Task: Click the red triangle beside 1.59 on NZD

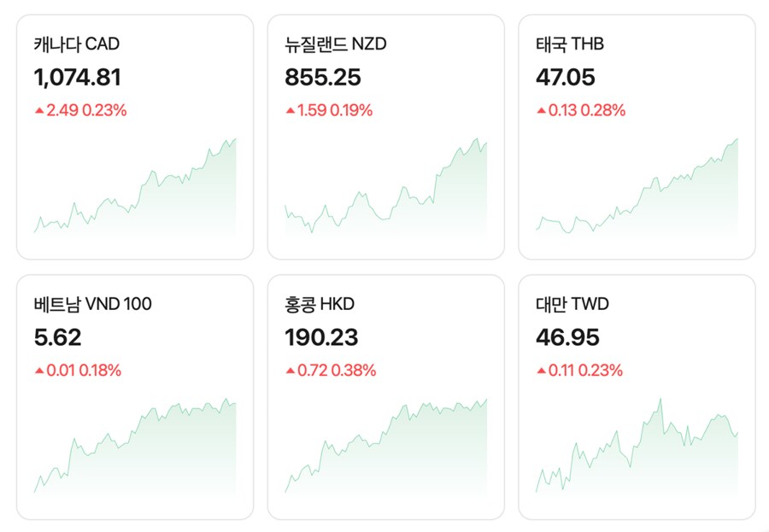Action: point(289,109)
